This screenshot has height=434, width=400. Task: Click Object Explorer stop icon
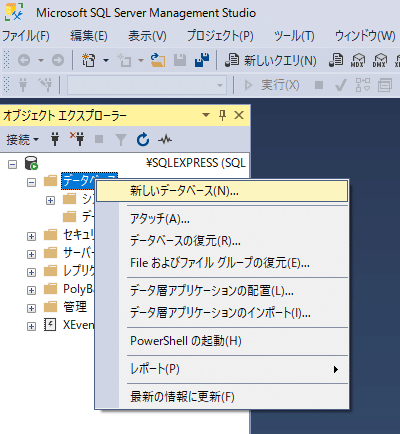99,139
